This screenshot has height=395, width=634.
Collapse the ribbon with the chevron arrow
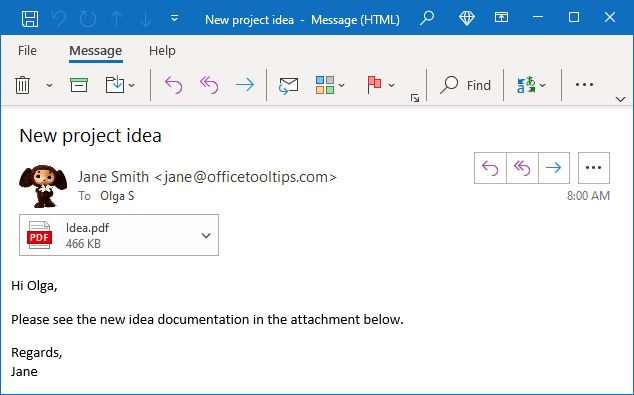pyautogui.click(x=620, y=99)
